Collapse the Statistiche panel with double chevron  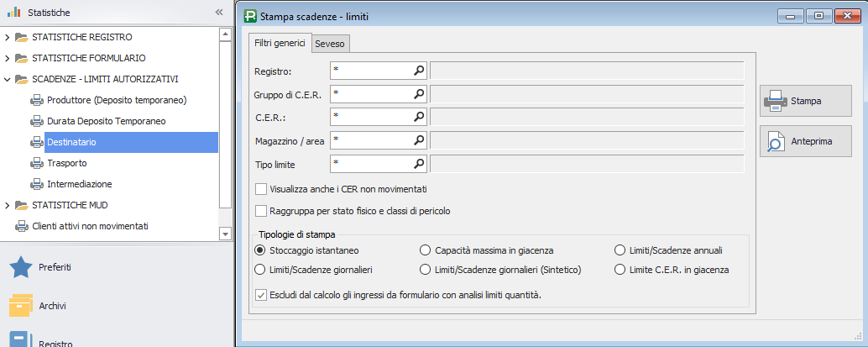click(219, 13)
